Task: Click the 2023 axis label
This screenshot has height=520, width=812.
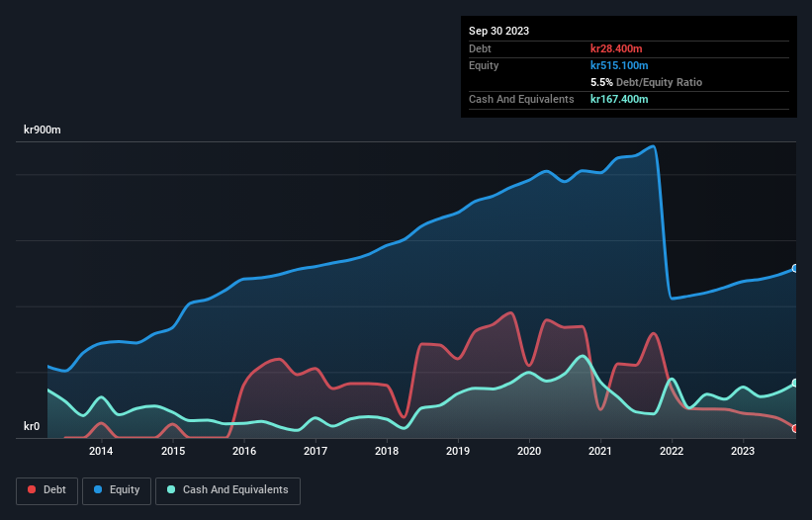Action: [x=743, y=451]
